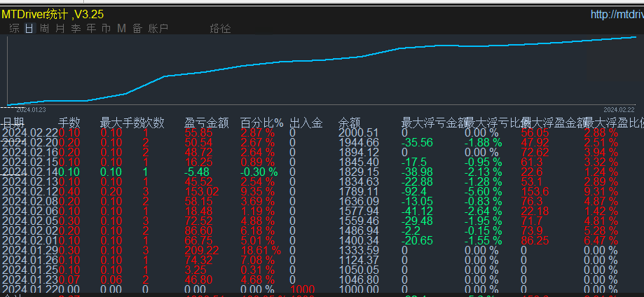Click the balance value 1333.59

click(359, 250)
